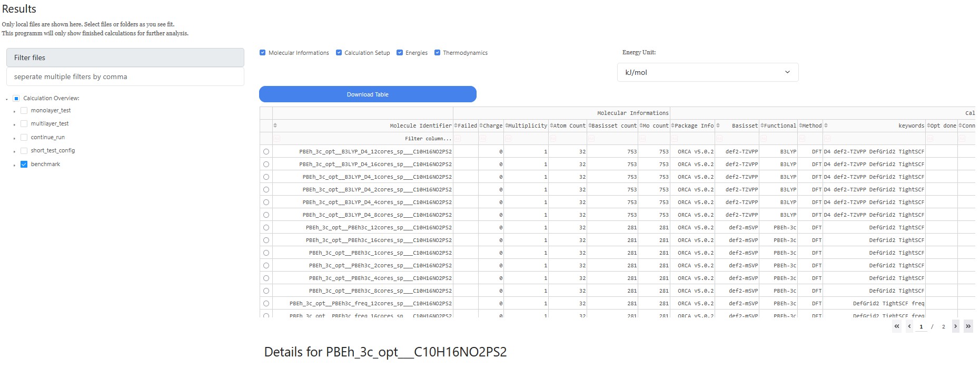Toggle case-sensitivity icon in Atom Count filter cell

(x=553, y=138)
